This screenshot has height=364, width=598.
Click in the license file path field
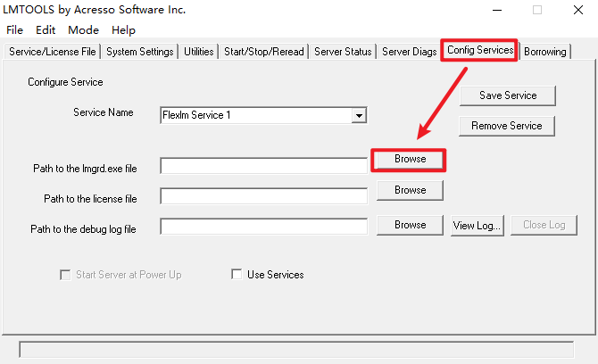[x=263, y=196]
